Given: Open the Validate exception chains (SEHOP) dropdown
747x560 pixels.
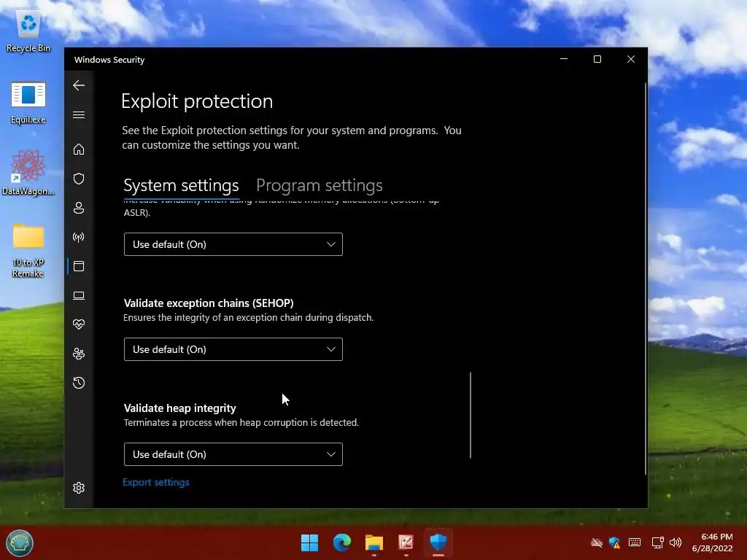Looking at the screenshot, I should pos(233,349).
